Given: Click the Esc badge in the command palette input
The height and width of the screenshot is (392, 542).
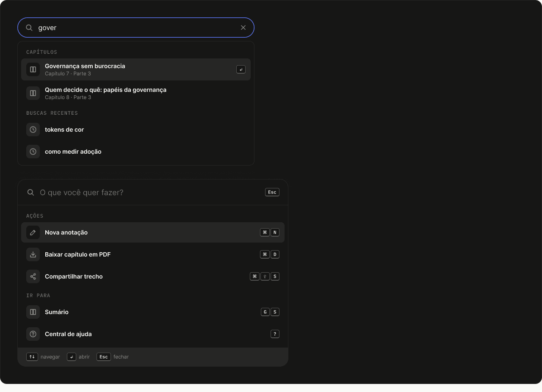Looking at the screenshot, I should pyautogui.click(x=272, y=192).
